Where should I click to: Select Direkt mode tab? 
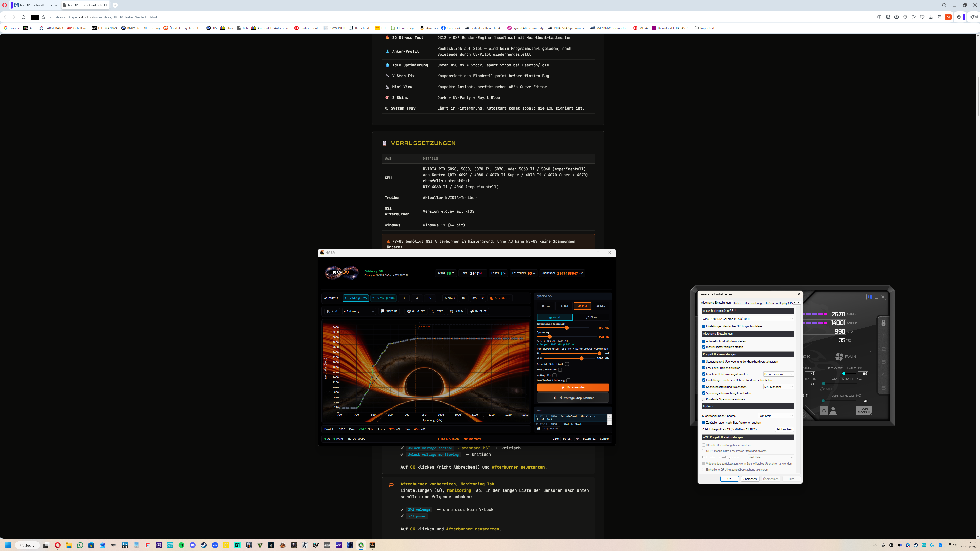tap(591, 317)
